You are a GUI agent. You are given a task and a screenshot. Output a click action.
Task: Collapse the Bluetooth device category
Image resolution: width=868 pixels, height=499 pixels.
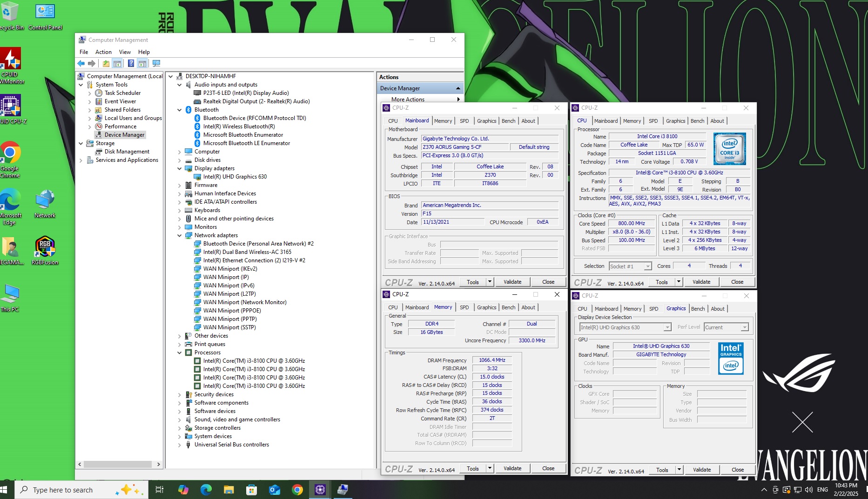click(x=179, y=110)
